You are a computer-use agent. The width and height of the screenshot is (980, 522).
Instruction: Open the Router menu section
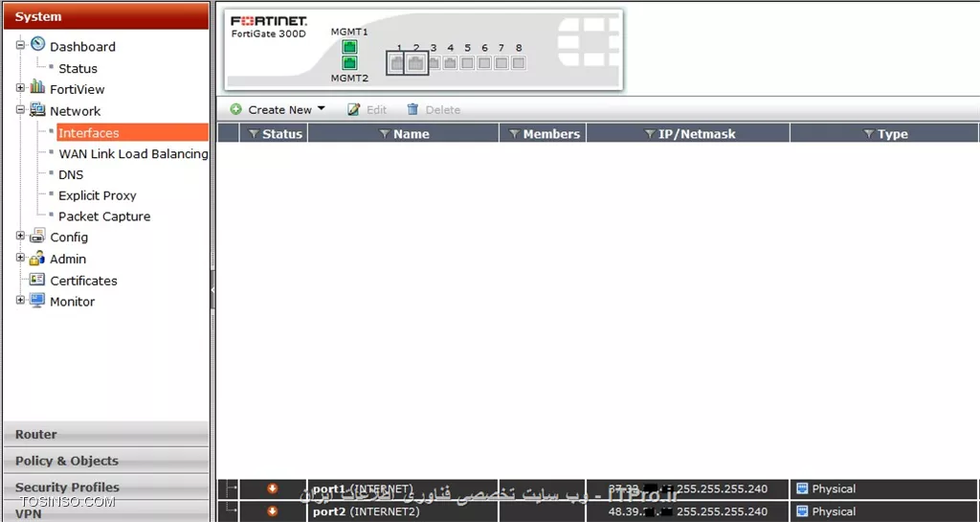(x=106, y=435)
